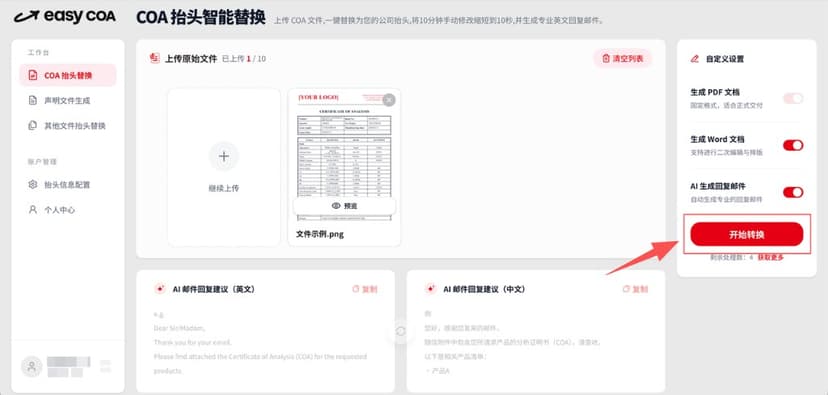Click AI 邮件回复建议（英文） heading
The height and width of the screenshot is (395, 828).
tap(214, 289)
